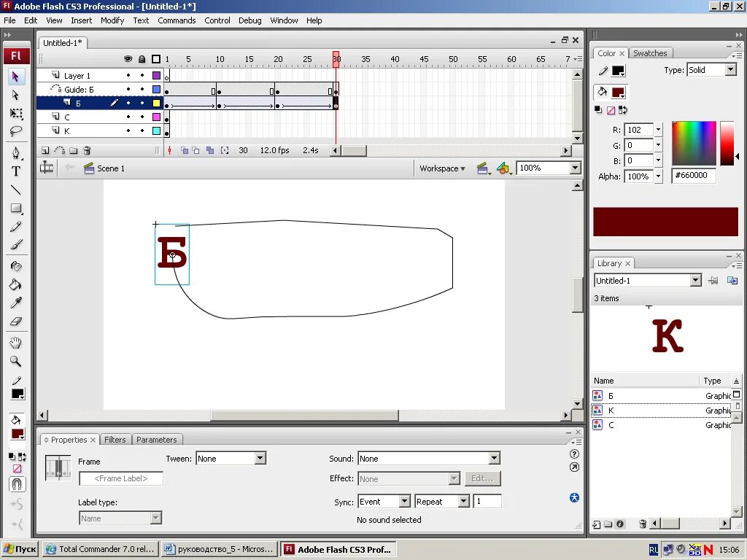Select the Pencil tool
This screenshot has height=560, width=747.
[x=16, y=227]
